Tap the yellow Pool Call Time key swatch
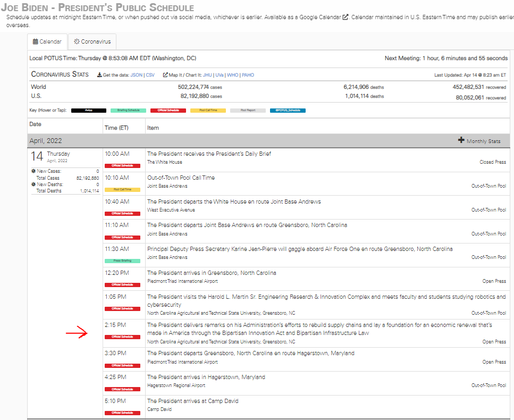The width and height of the screenshot is (514, 420). click(208, 111)
